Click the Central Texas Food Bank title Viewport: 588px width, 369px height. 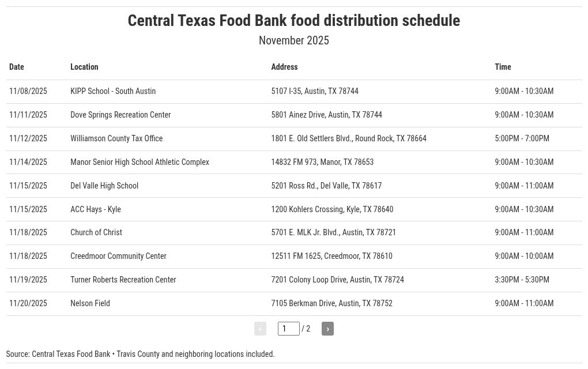(293, 21)
